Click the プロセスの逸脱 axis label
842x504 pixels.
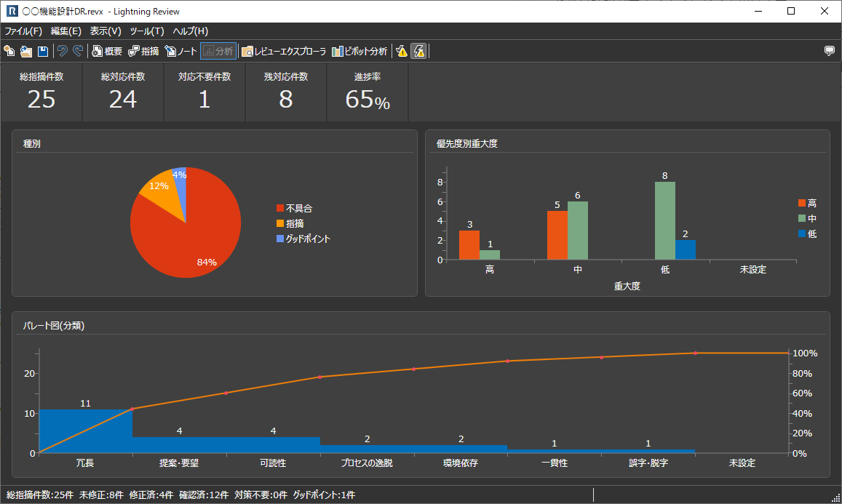367,463
